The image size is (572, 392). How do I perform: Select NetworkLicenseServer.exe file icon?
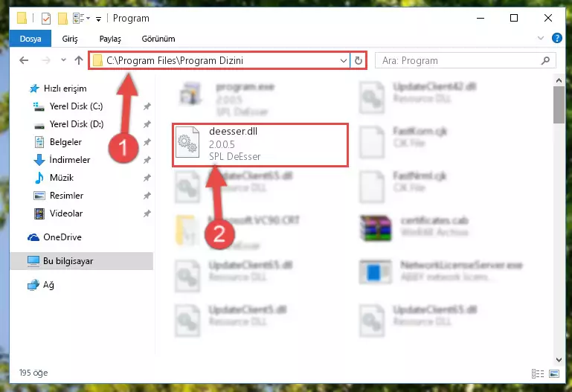point(376,272)
